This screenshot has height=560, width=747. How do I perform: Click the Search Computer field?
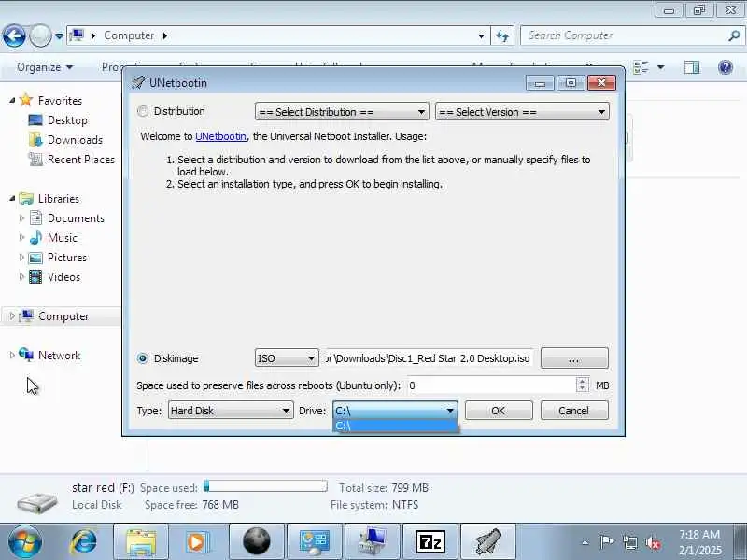[x=624, y=35]
